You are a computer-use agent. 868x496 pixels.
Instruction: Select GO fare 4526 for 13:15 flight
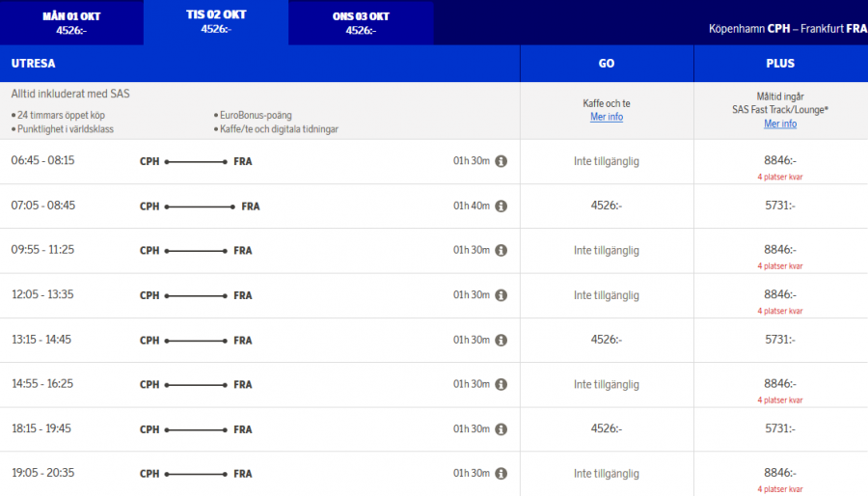(607, 340)
